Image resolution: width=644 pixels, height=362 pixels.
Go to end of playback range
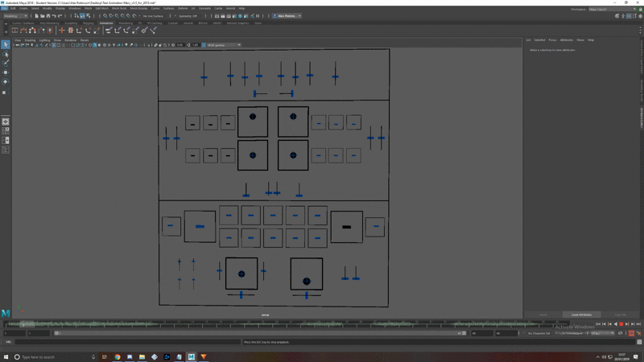click(638, 324)
